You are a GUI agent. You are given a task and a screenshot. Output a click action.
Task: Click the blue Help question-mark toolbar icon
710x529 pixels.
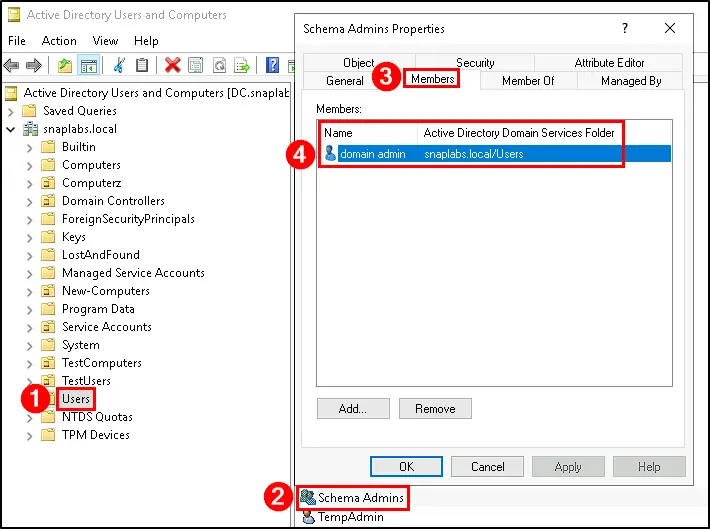click(x=272, y=66)
